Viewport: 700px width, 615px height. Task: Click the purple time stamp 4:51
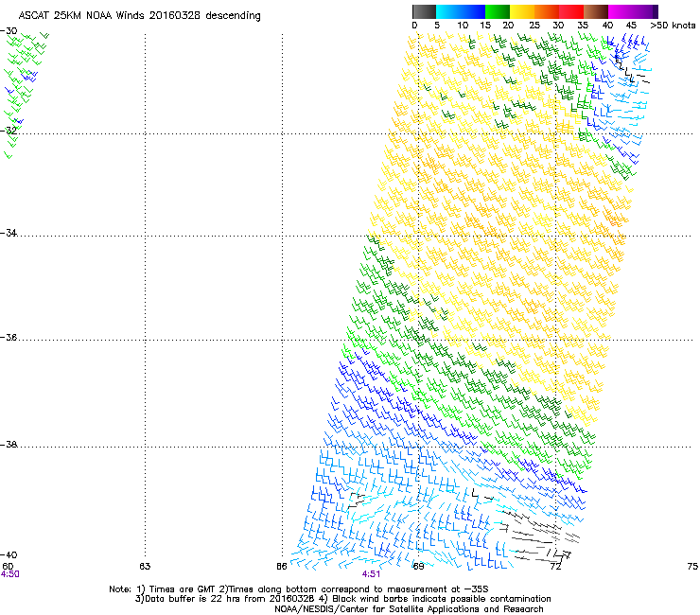click(x=371, y=574)
